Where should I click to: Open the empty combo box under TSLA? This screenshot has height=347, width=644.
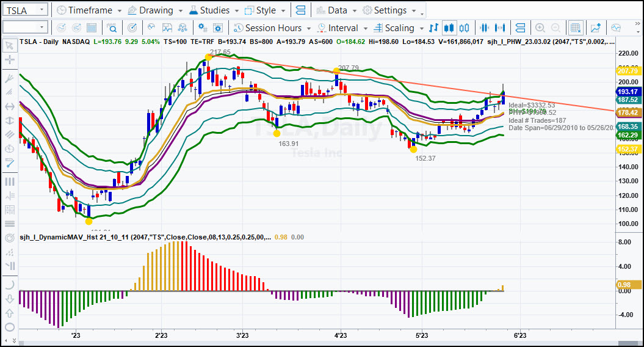coord(25,27)
